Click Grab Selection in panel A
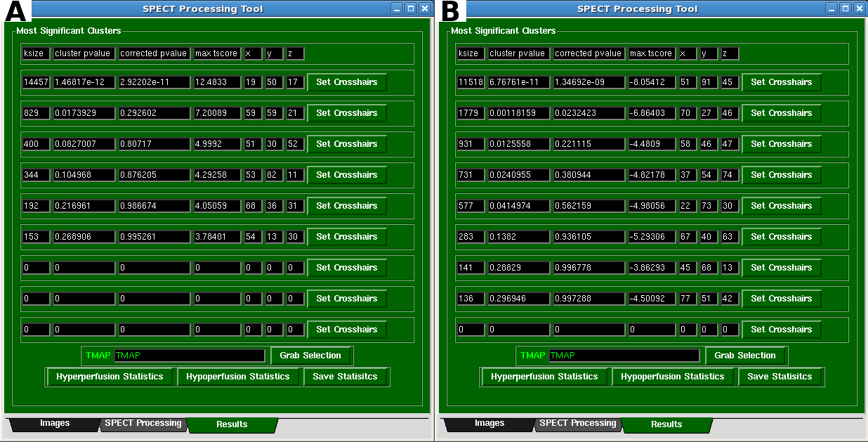Image resolution: width=868 pixels, height=442 pixels. pos(310,356)
